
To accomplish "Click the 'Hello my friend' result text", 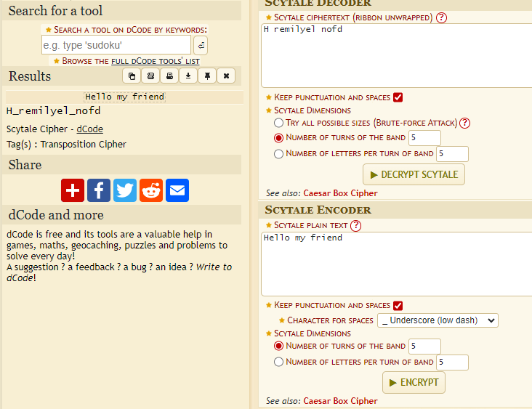I will coord(124,97).
